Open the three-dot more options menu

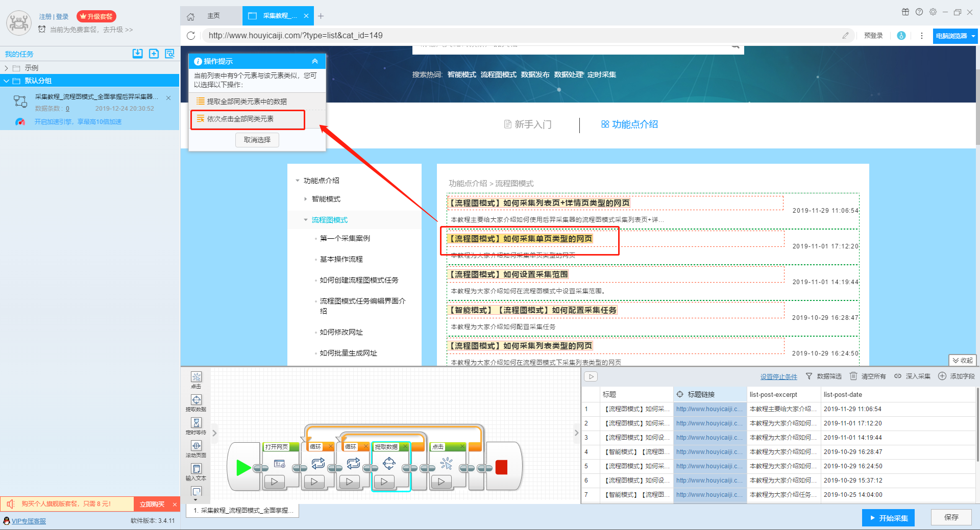[921, 36]
